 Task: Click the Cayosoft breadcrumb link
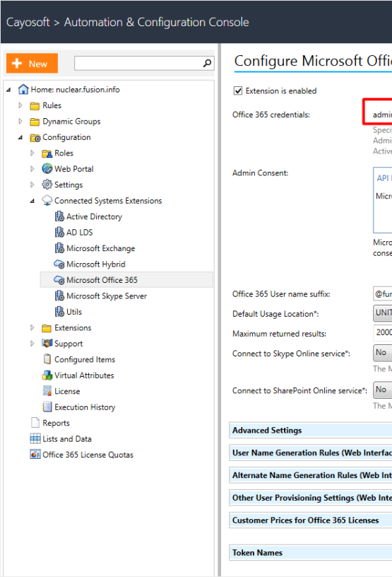[x=28, y=22]
